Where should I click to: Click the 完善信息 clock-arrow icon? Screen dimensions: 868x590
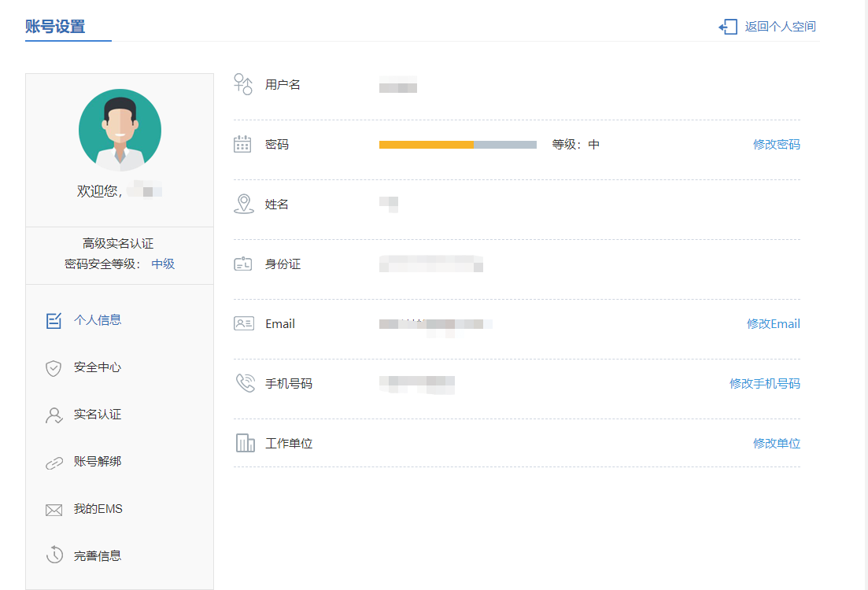click(x=54, y=555)
